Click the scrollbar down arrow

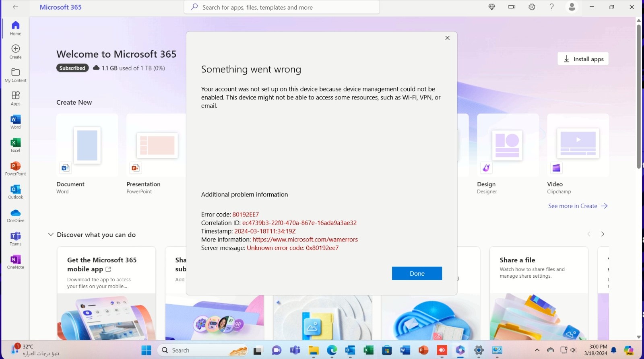(x=639, y=337)
